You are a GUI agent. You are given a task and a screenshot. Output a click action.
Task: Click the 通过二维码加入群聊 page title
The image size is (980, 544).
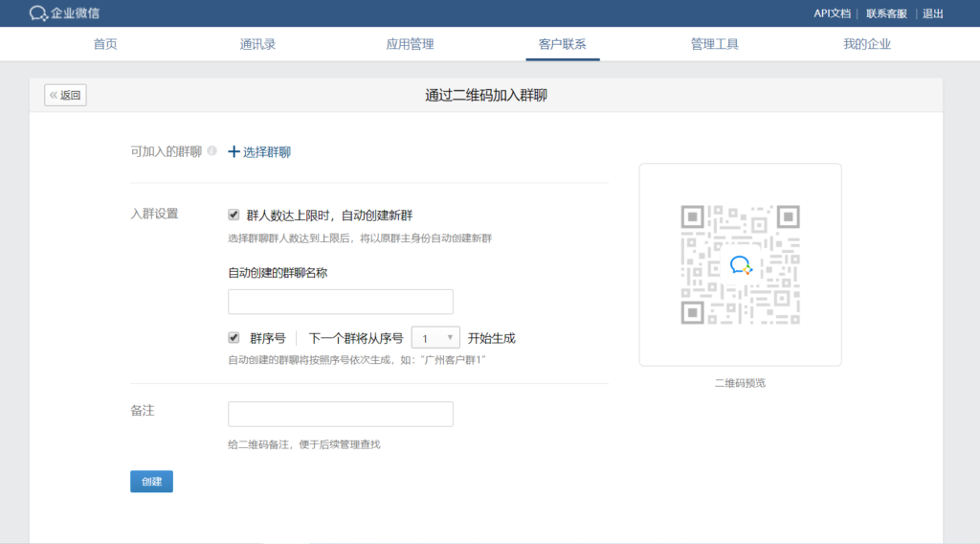click(x=486, y=95)
